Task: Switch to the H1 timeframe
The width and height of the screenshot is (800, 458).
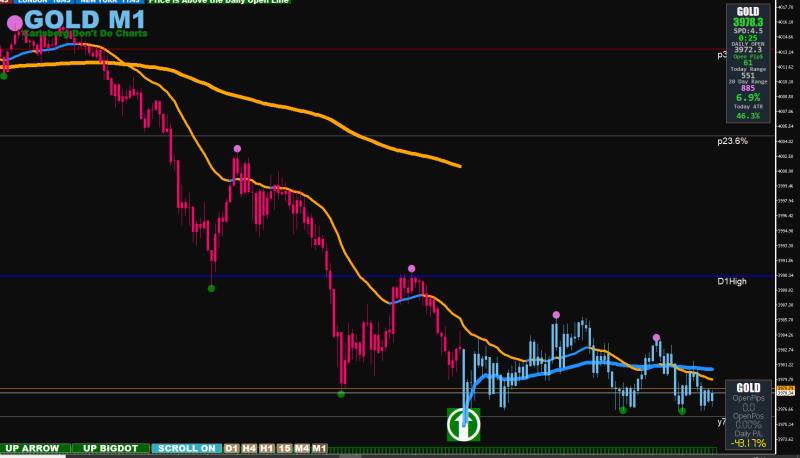Action: (267, 448)
